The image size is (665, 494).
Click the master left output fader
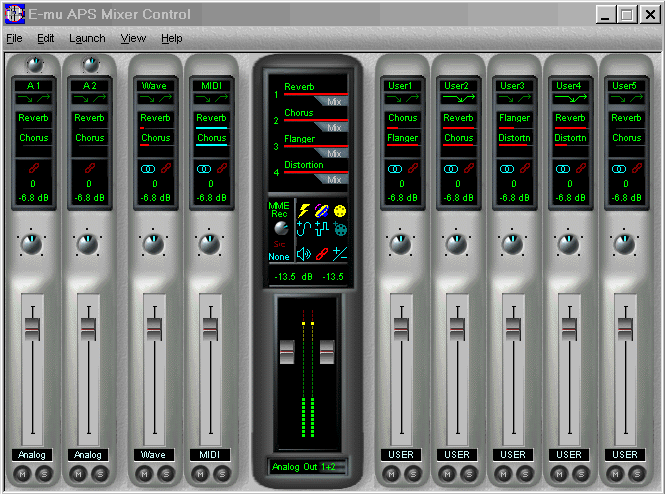(x=287, y=352)
